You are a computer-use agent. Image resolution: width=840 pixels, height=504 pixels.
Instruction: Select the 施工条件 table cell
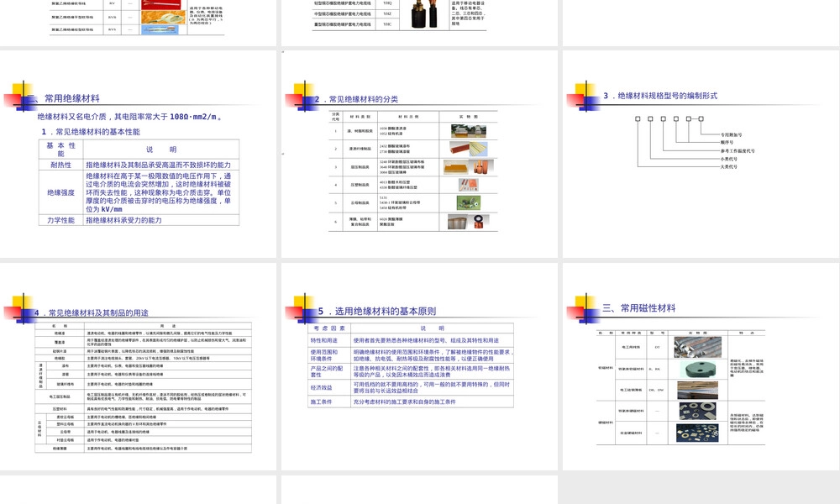329,402
